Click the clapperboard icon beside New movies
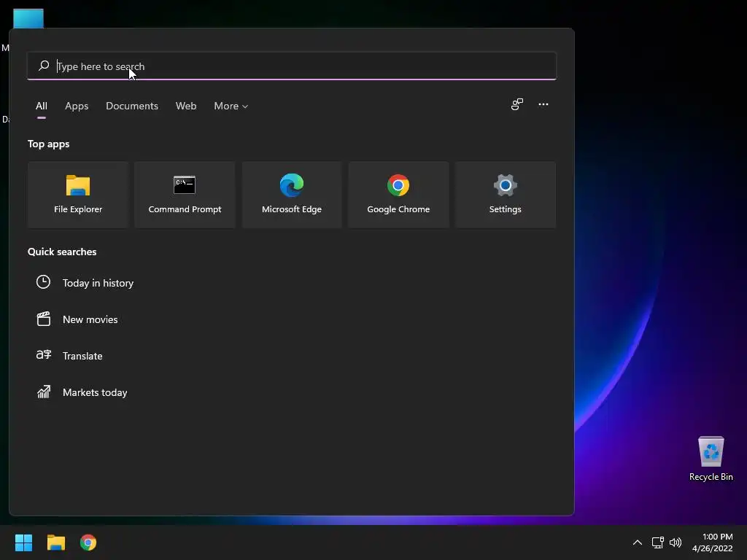The height and width of the screenshot is (560, 747). point(43,319)
